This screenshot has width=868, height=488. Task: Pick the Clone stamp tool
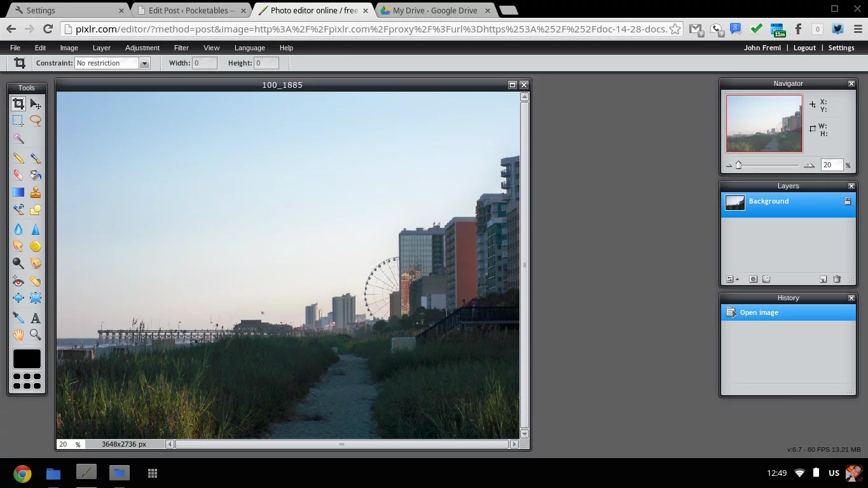(x=36, y=192)
